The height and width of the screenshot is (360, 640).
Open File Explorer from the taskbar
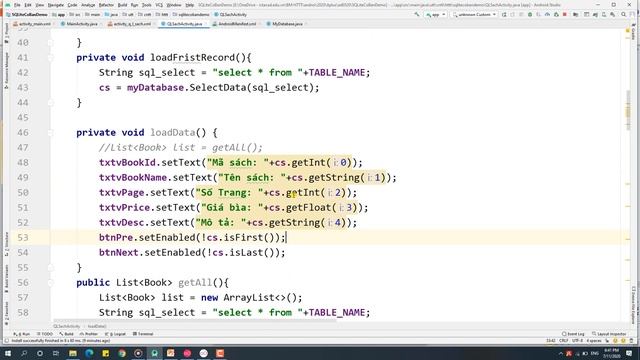click(73, 353)
